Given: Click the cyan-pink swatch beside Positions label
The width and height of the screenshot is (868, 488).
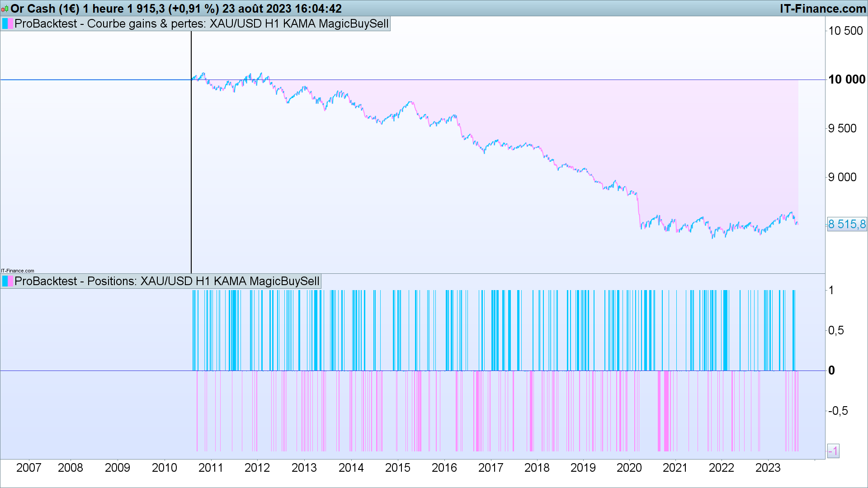Looking at the screenshot, I should (8, 281).
